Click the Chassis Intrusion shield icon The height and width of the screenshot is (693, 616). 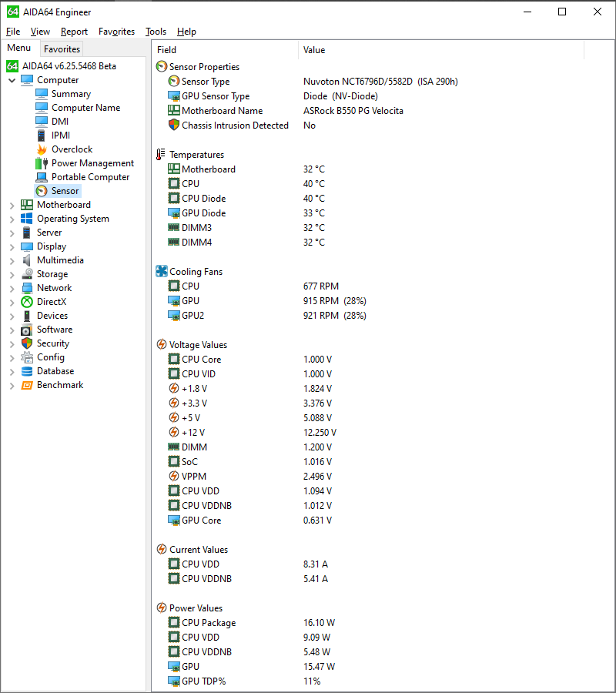click(x=174, y=125)
